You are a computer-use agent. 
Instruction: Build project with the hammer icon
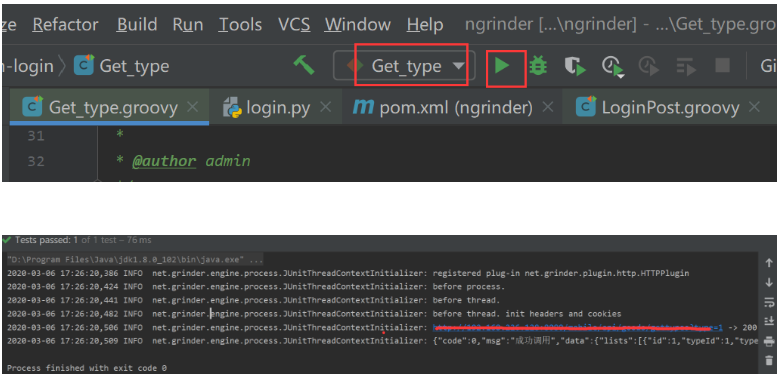pyautogui.click(x=303, y=65)
